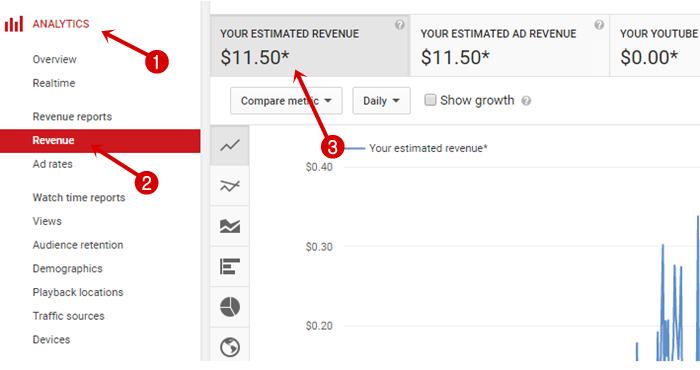The height and width of the screenshot is (370, 700).
Task: Open the Audience retention report
Action: click(x=78, y=245)
